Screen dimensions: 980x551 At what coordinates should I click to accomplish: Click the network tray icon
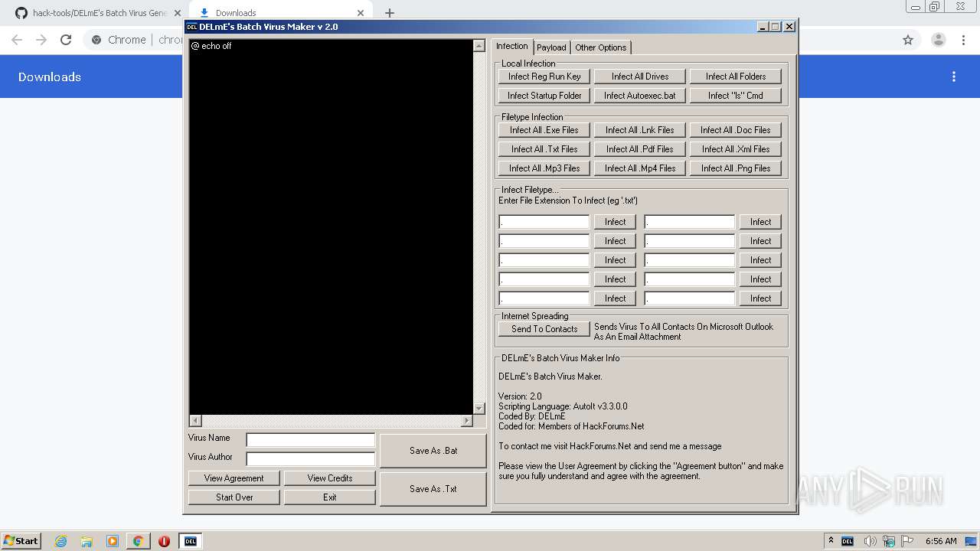(x=889, y=541)
